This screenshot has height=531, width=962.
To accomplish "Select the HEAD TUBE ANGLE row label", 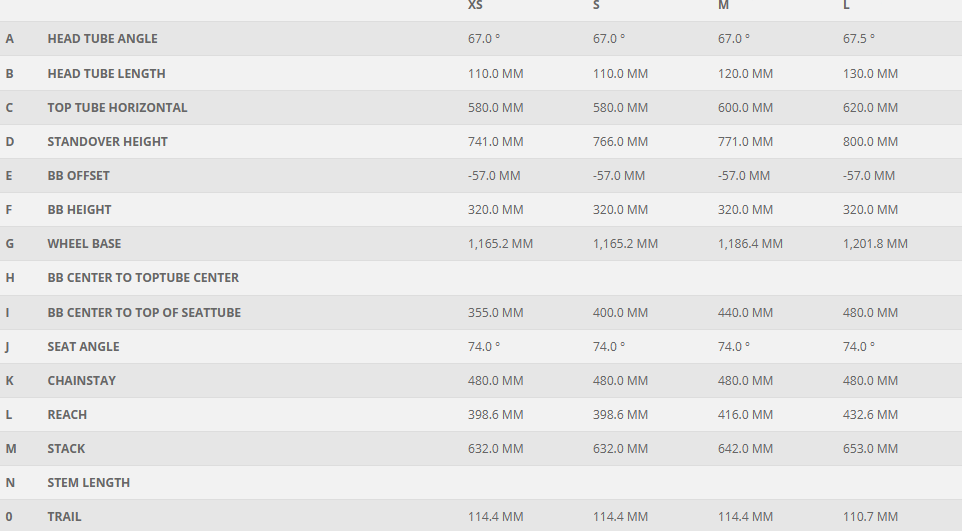I will pyautogui.click(x=102, y=39).
